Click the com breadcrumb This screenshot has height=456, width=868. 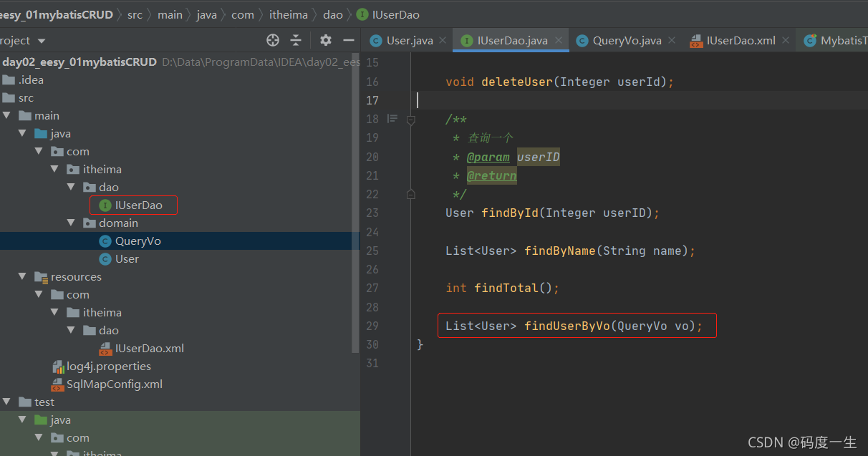[x=243, y=14]
